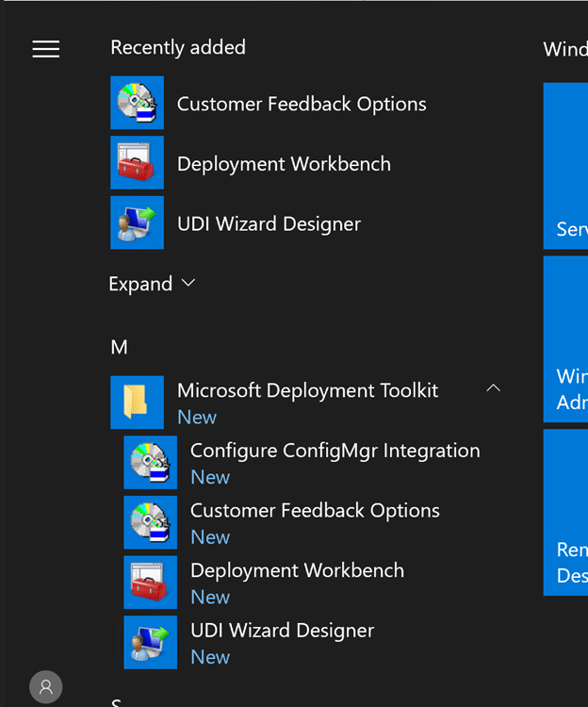Screen dimensions: 588x707
Task: Open Configure ConfigMgr Integration entry
Action: tap(335, 451)
